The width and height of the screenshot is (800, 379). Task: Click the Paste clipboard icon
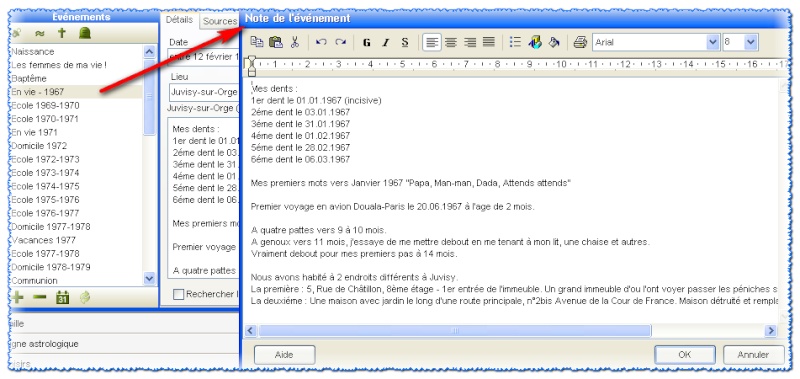point(276,42)
